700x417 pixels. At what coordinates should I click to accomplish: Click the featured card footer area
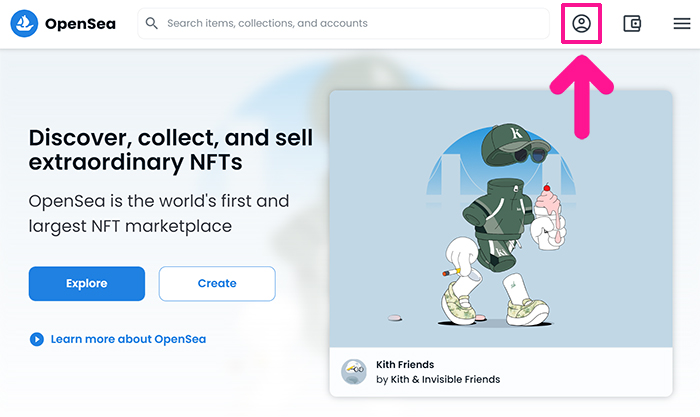click(x=501, y=372)
